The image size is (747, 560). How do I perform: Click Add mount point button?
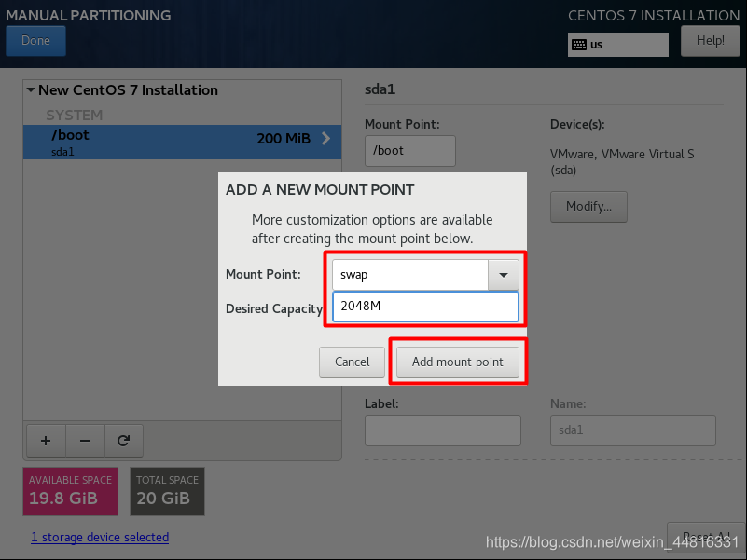coord(457,362)
